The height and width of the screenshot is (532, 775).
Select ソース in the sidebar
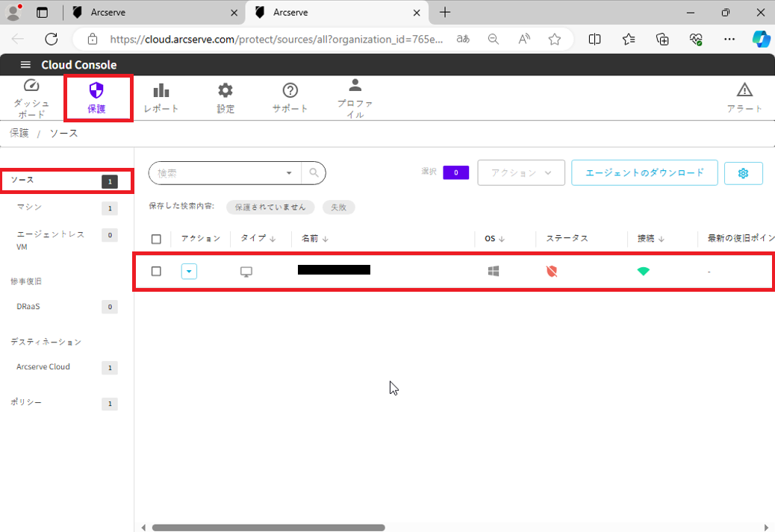pos(66,181)
